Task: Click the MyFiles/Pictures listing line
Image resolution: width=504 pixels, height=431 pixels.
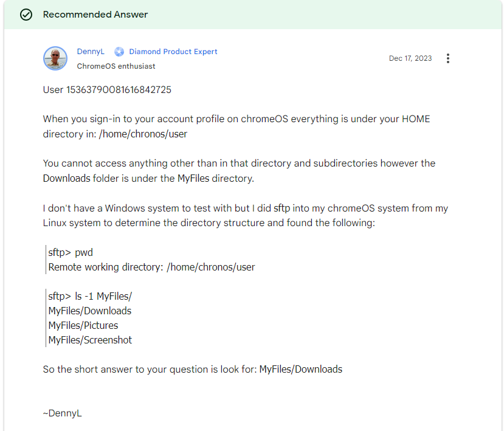Action: [x=83, y=325]
